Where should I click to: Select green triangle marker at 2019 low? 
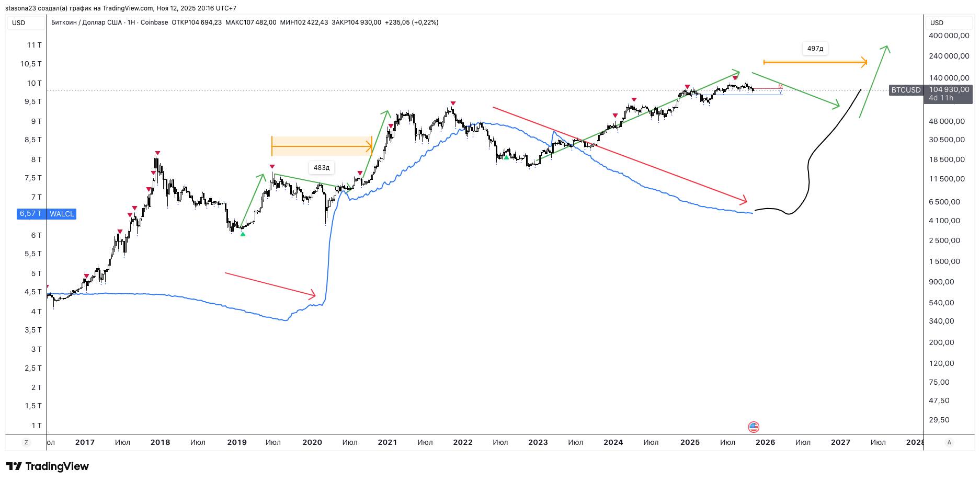pyautogui.click(x=243, y=234)
